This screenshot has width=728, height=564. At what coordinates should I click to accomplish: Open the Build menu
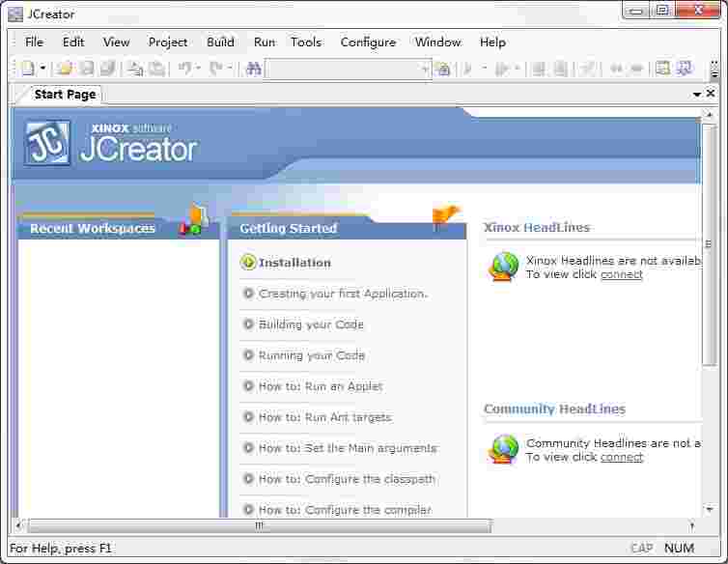[x=220, y=42]
